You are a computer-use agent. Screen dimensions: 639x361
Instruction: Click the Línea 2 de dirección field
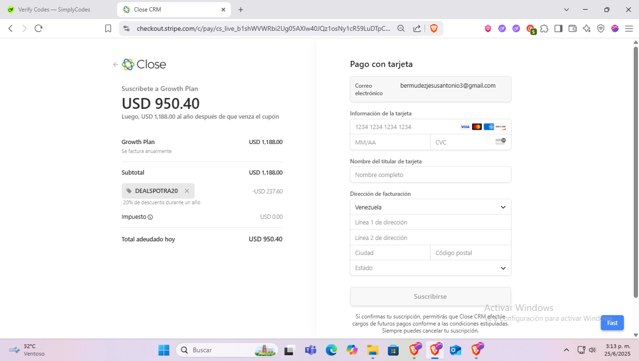pyautogui.click(x=430, y=238)
